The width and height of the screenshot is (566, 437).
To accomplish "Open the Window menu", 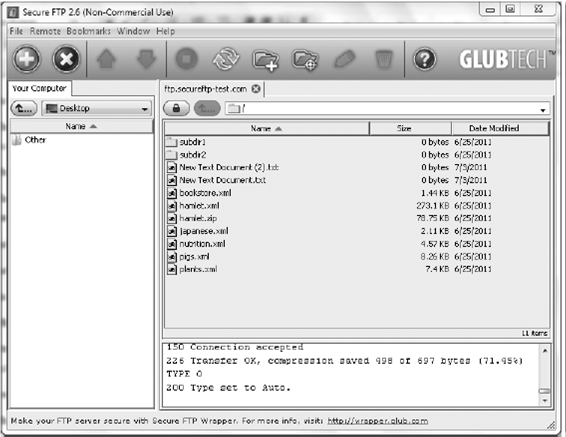I will [133, 31].
